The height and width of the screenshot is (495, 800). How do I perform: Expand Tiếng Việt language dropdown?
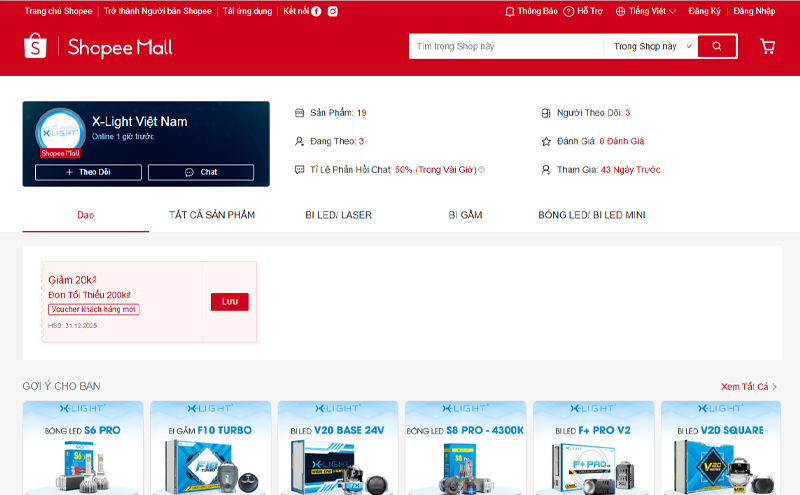pos(646,11)
